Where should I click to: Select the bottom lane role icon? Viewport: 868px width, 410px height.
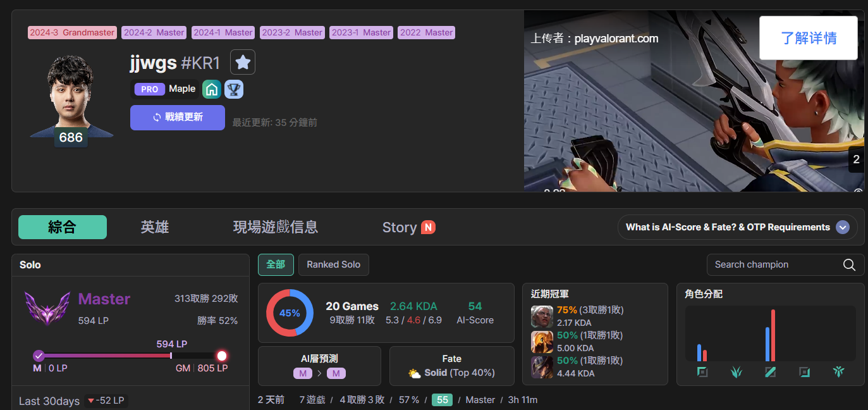[x=804, y=372]
